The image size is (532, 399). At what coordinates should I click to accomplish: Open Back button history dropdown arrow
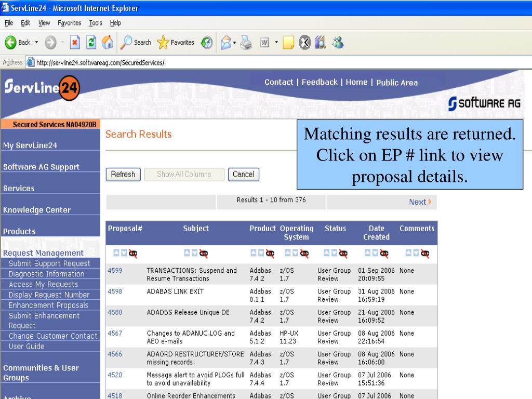(x=37, y=43)
